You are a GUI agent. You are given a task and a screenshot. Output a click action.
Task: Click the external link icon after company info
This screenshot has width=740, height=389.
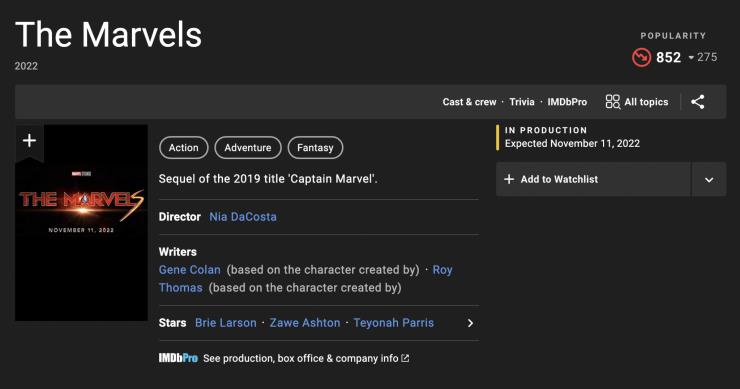[405, 358]
